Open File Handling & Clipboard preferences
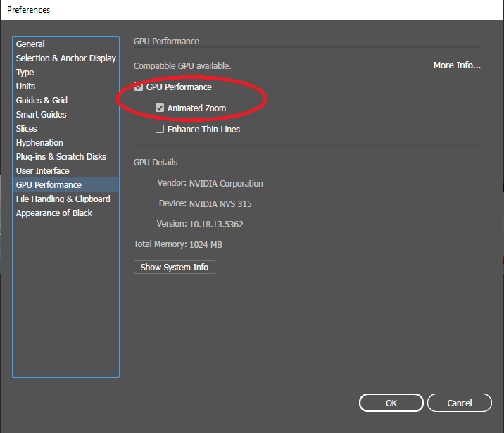The width and height of the screenshot is (504, 433). [x=65, y=199]
